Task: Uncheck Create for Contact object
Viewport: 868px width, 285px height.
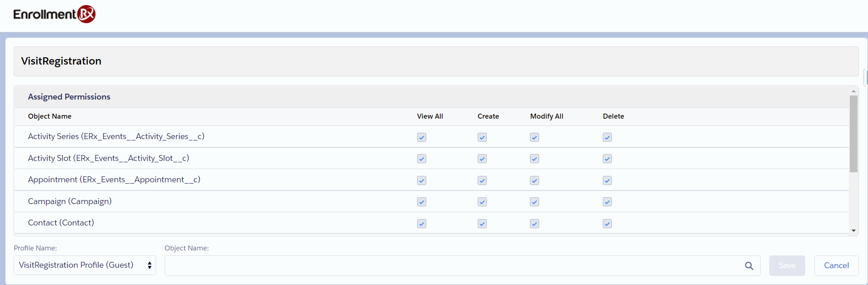Action: pos(482,224)
